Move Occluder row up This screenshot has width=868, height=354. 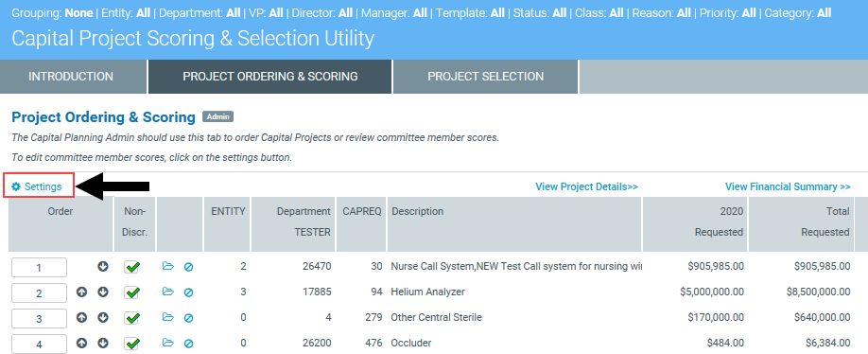tap(82, 344)
